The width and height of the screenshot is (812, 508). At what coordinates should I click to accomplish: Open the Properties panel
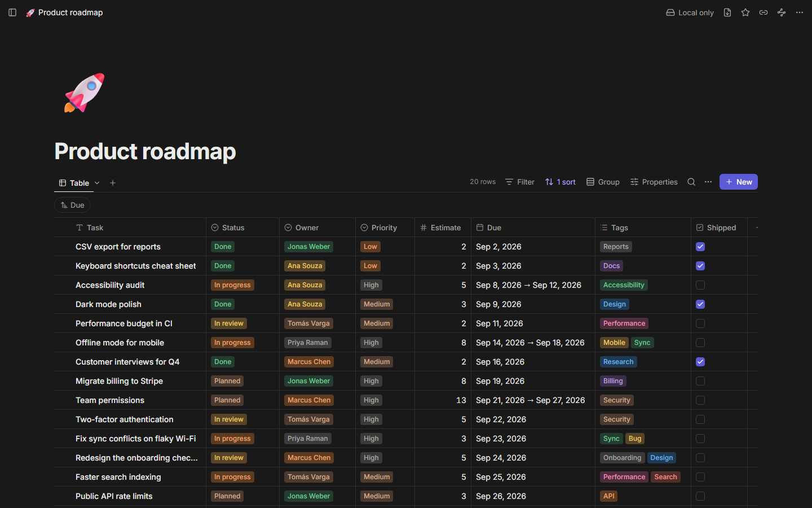(x=654, y=182)
